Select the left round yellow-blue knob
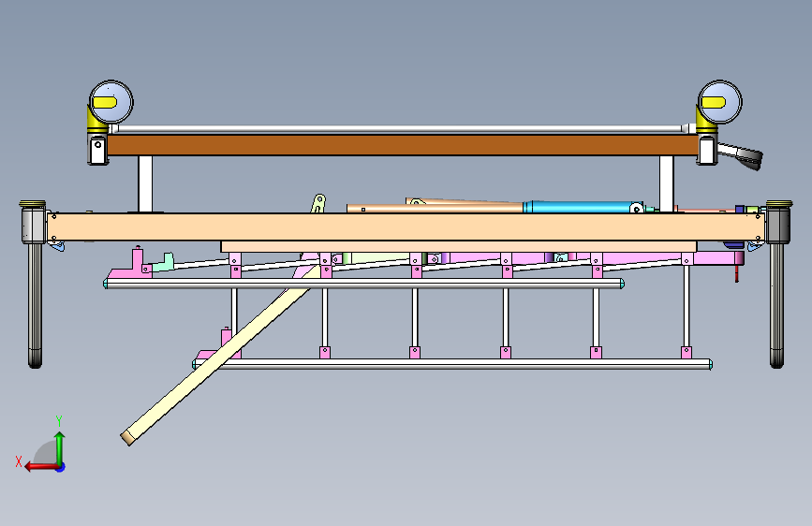The height and width of the screenshot is (526, 812). click(111, 102)
